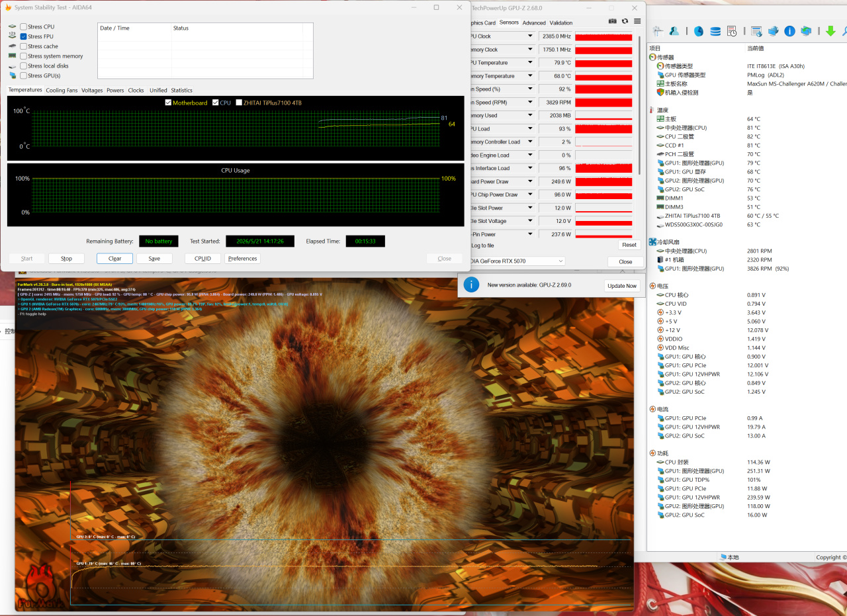This screenshot has height=616, width=847.
Task: Switch to the Cooling Fans tab
Action: pos(62,90)
